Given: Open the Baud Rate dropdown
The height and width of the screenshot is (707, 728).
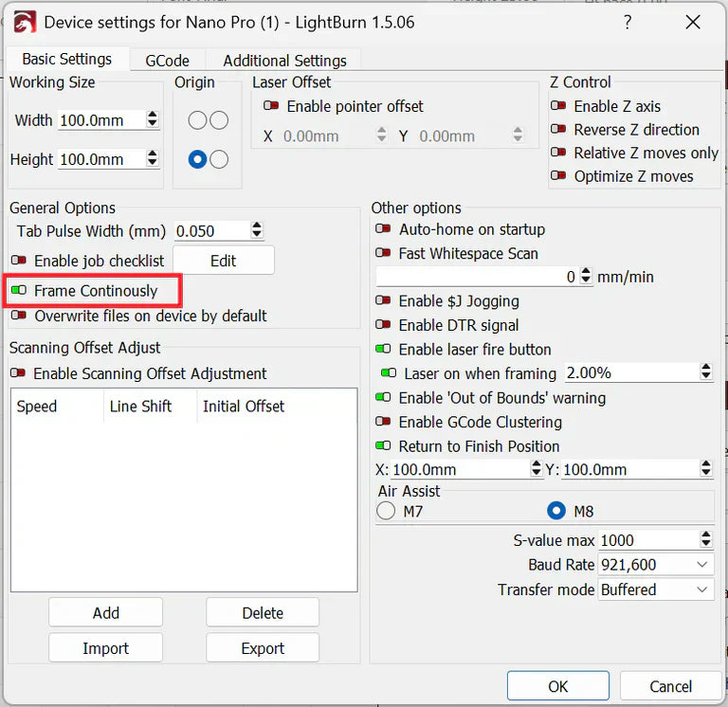Looking at the screenshot, I should coord(655,565).
